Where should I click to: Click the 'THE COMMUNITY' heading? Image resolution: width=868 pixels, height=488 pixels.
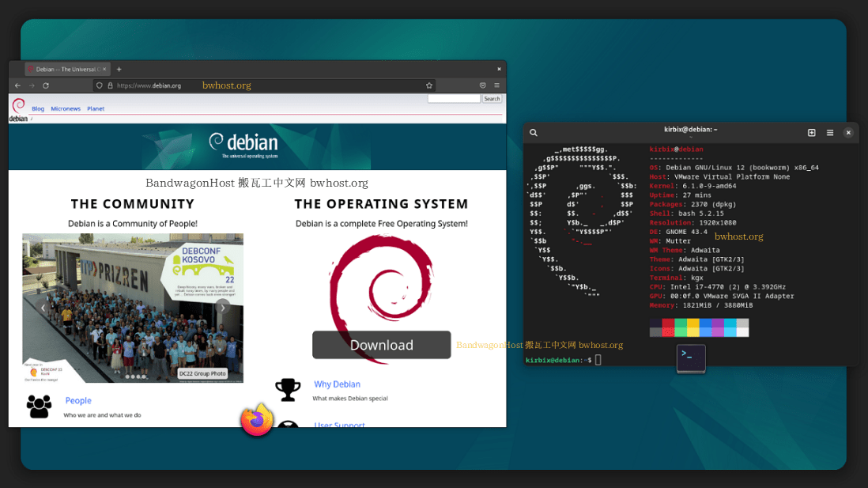coord(133,204)
